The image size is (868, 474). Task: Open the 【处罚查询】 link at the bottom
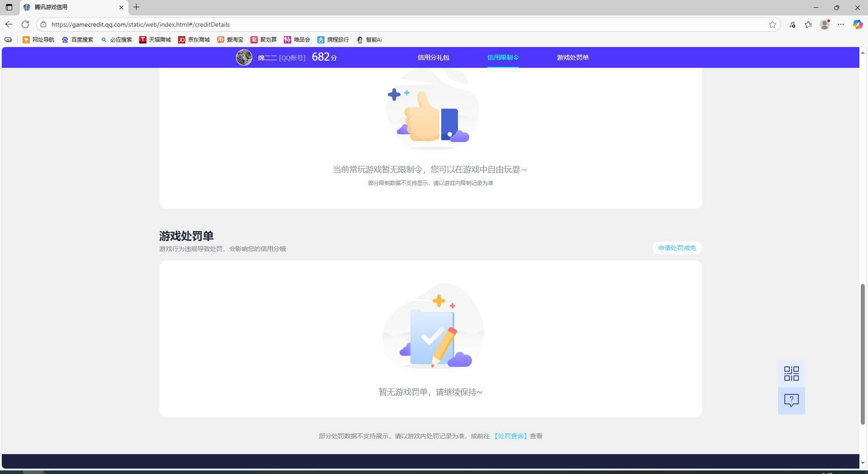click(x=510, y=436)
